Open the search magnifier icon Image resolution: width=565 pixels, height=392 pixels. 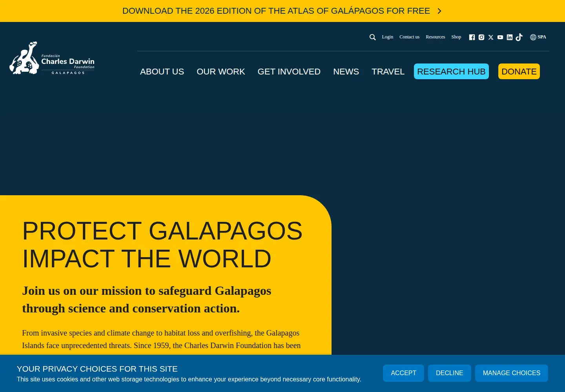(373, 37)
